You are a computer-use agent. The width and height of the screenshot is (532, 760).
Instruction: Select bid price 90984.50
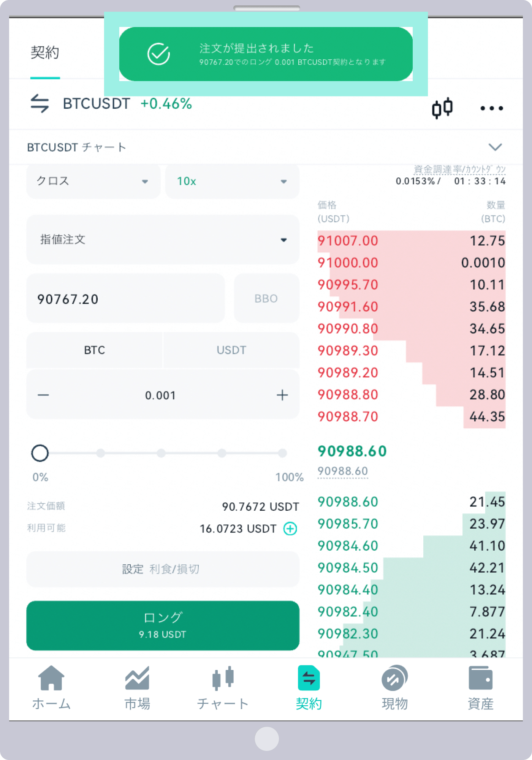(348, 568)
